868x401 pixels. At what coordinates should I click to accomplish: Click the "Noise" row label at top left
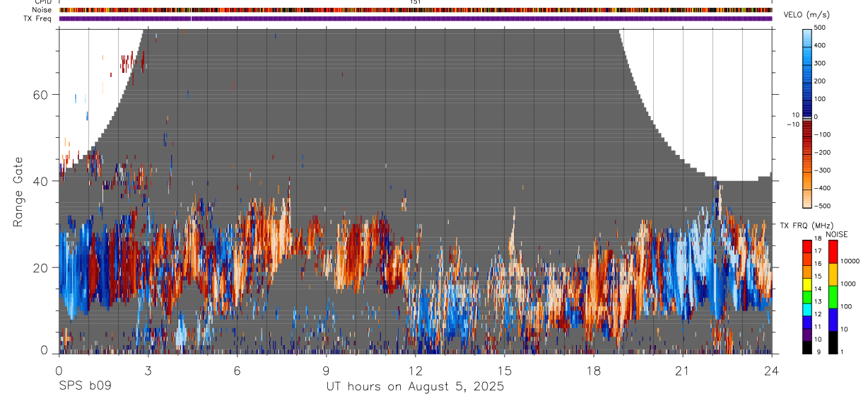[x=42, y=10]
